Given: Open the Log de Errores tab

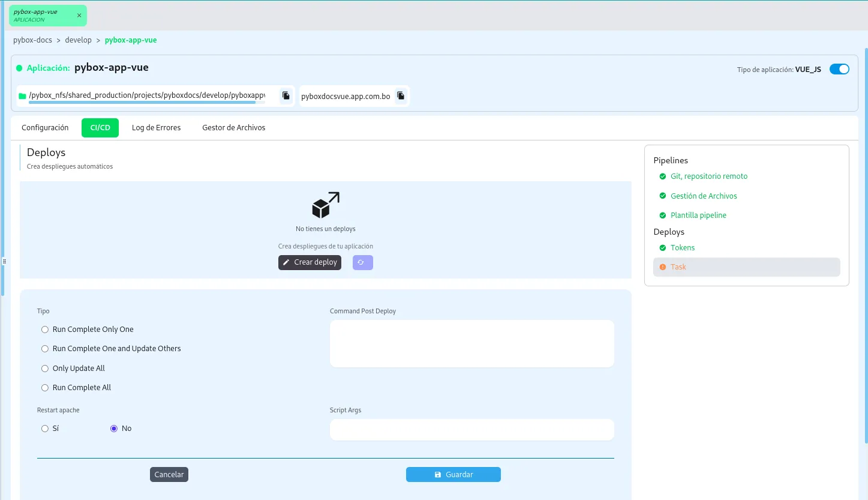Looking at the screenshot, I should click(156, 128).
